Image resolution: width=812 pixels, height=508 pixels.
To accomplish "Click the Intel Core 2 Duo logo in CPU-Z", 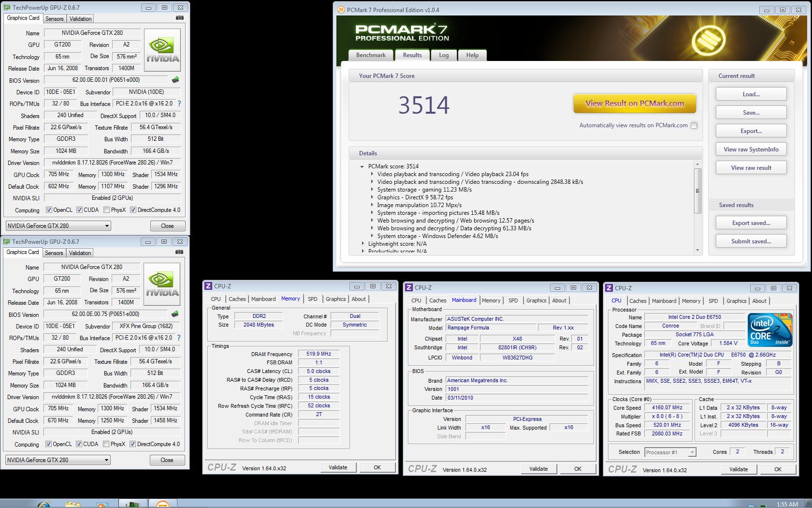I will tap(770, 329).
